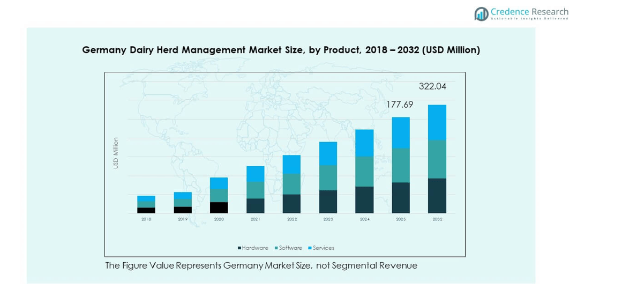Select the chart title text
This screenshot has width=644, height=304.
(x=281, y=50)
